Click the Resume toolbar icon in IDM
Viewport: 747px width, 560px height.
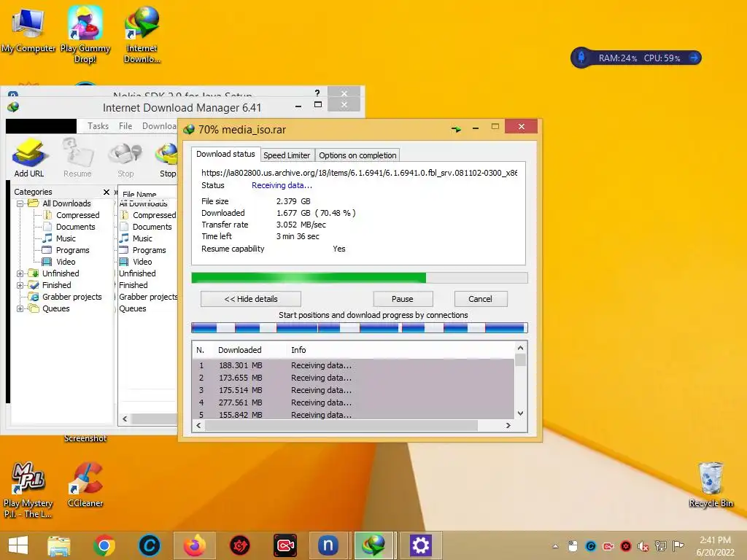tap(77, 157)
